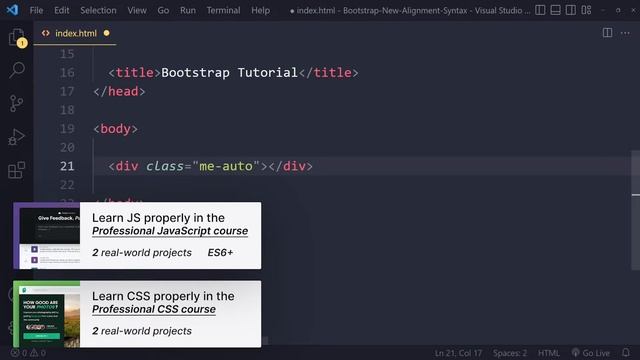Viewport: 640px width, 360px height.
Task: Toggle secondary side bar layout icon
Action: point(571,10)
